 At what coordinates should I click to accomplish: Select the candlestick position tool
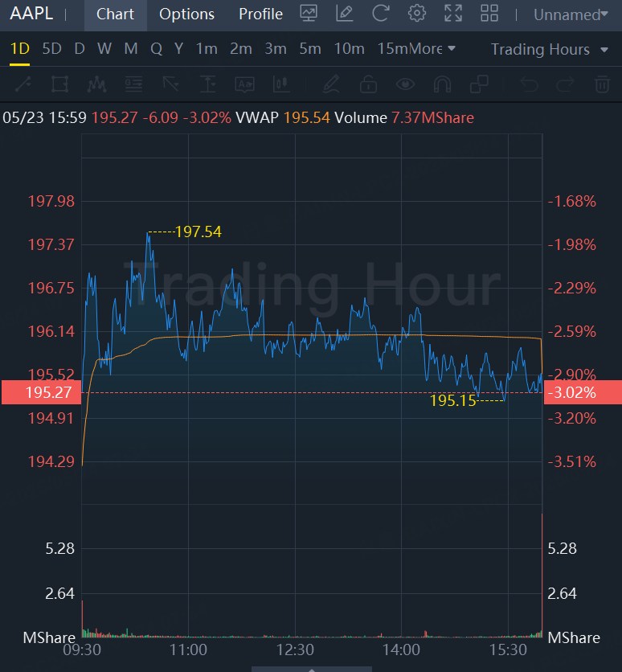[x=281, y=84]
